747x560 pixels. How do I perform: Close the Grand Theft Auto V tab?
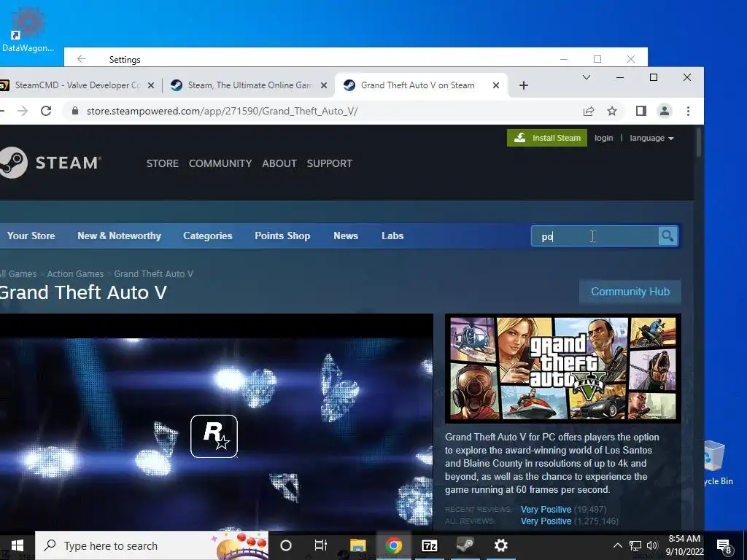click(x=496, y=85)
